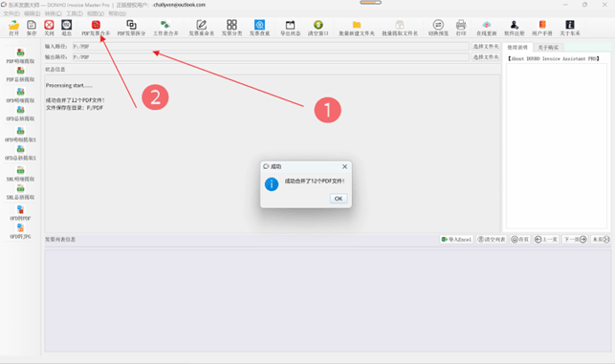The width and height of the screenshot is (615, 364).
Task: Select OFD明细提取 in the sidebar
Action: coord(20,96)
